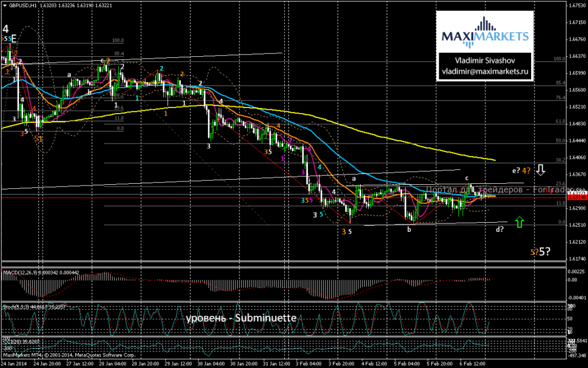Click the 30 Jan 04:00 time axis label

211,364
